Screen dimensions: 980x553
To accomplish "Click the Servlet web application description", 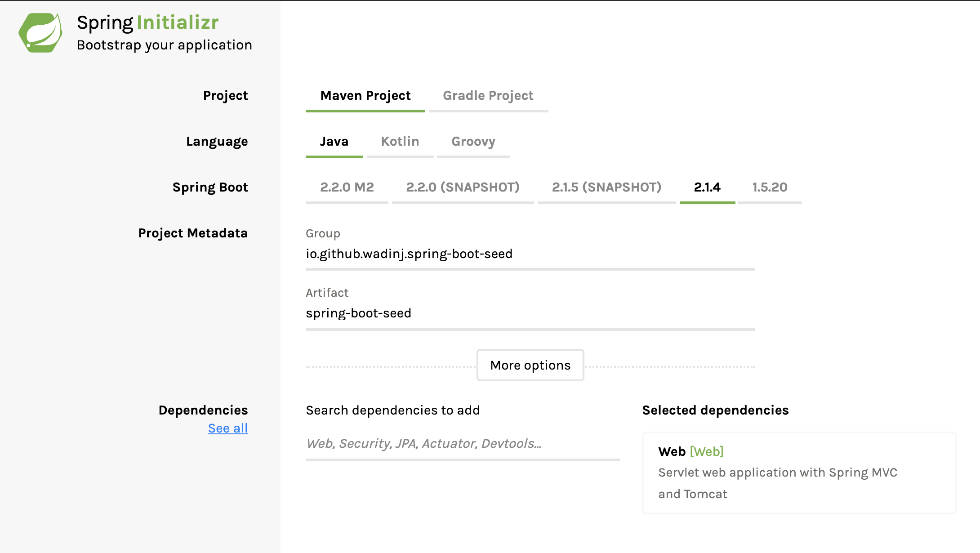I will pos(778,483).
